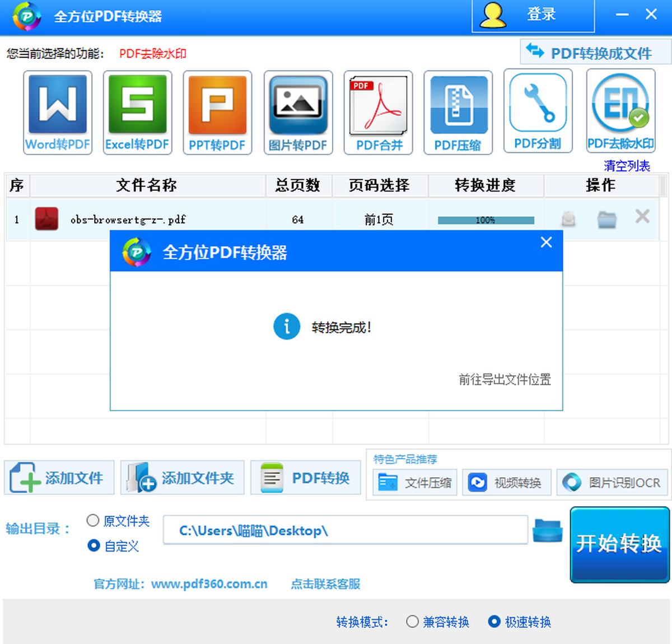The image size is (672, 644).
Task: Click the output directory path field
Action: click(345, 530)
